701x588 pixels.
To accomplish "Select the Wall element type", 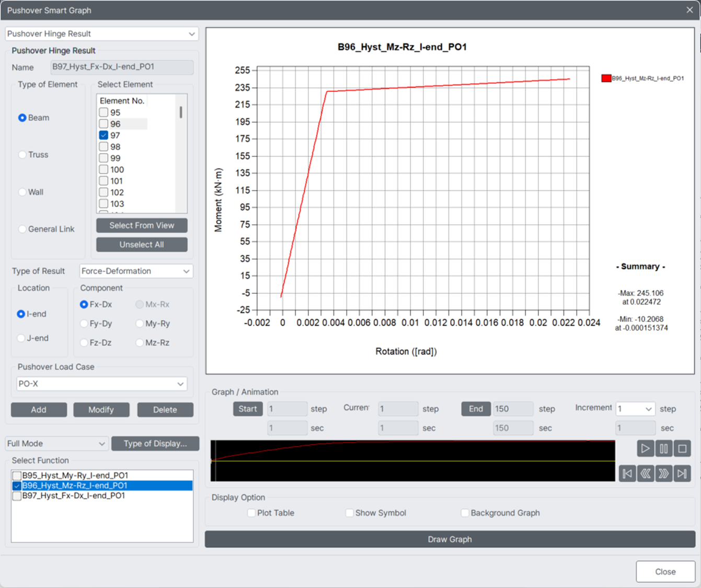I will [x=22, y=192].
